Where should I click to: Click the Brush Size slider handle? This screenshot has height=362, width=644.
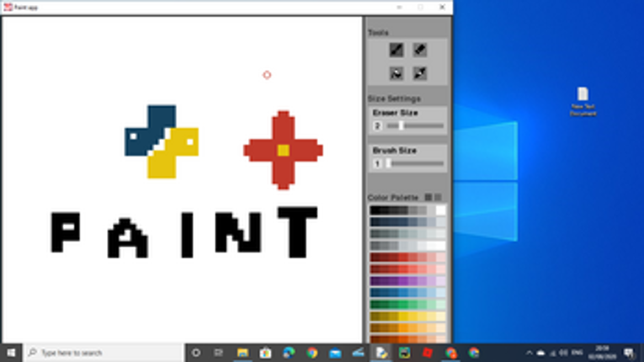pyautogui.click(x=389, y=163)
